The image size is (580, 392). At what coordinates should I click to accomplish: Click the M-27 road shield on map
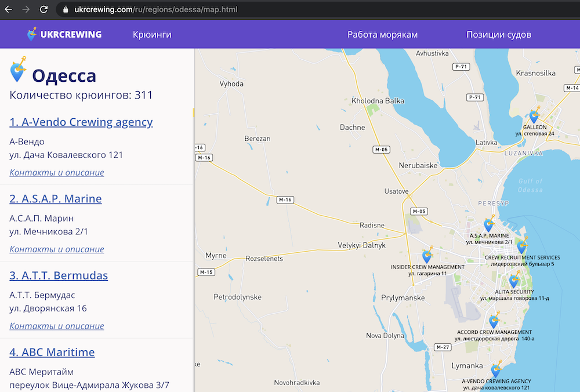(x=443, y=347)
